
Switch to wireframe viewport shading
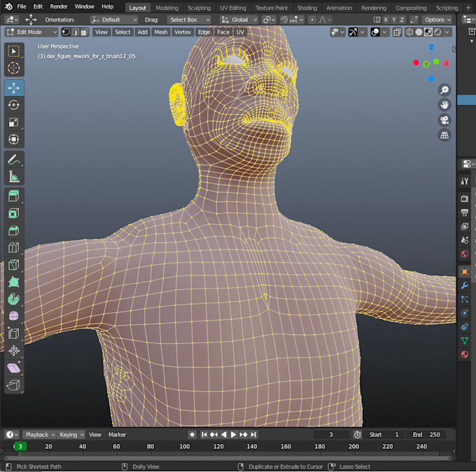409,32
